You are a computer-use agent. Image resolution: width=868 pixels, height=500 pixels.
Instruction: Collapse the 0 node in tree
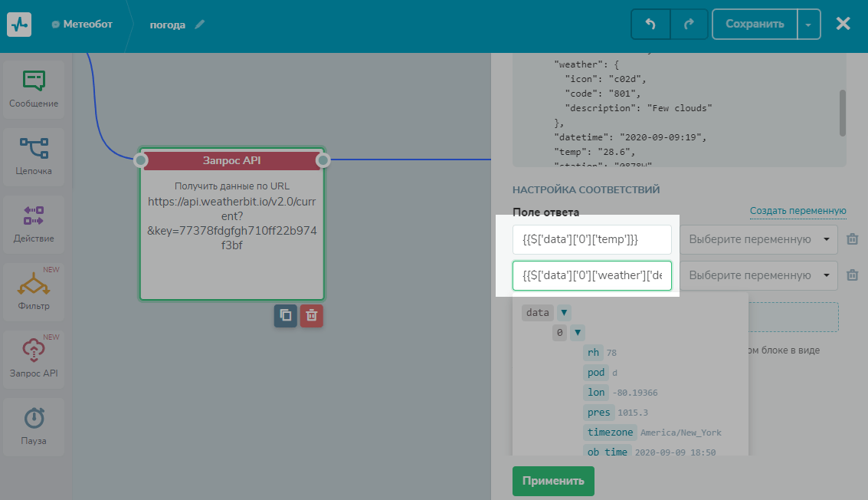[578, 333]
